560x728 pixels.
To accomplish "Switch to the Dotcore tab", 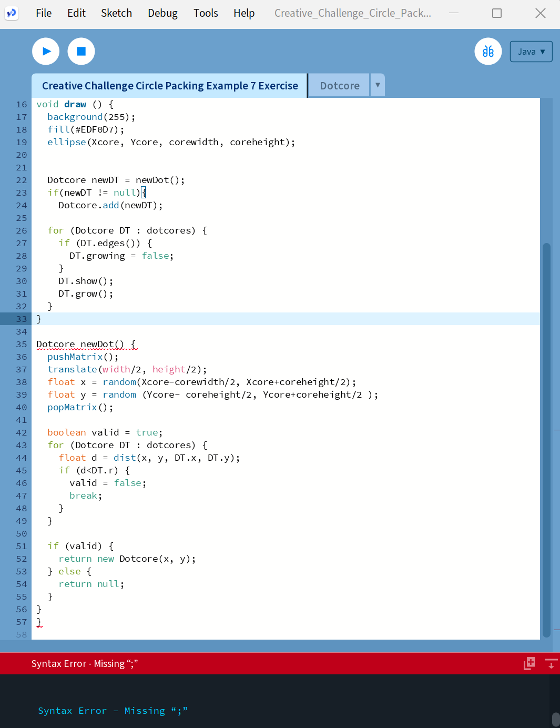I will coord(340,86).
